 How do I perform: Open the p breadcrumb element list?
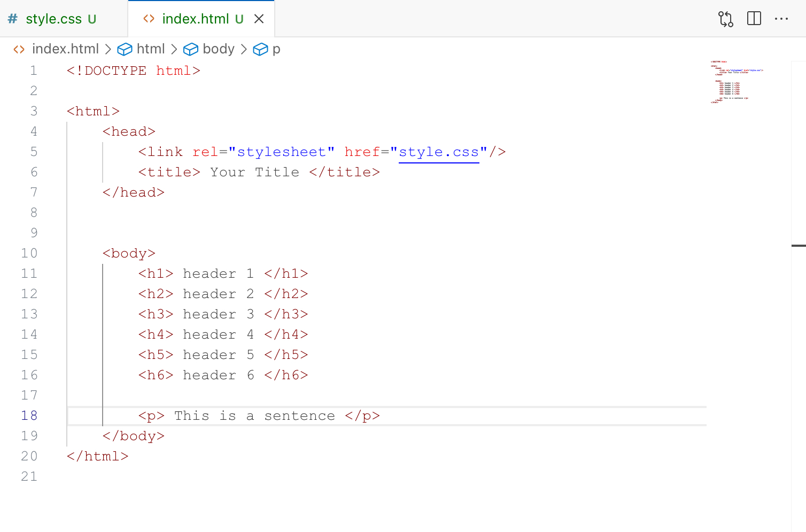(x=276, y=49)
